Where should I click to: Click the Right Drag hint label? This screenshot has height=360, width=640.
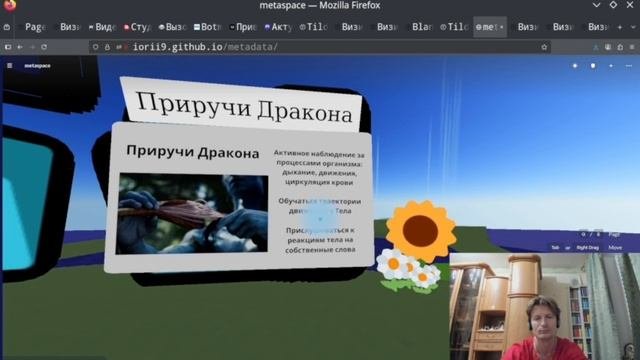[x=587, y=247]
